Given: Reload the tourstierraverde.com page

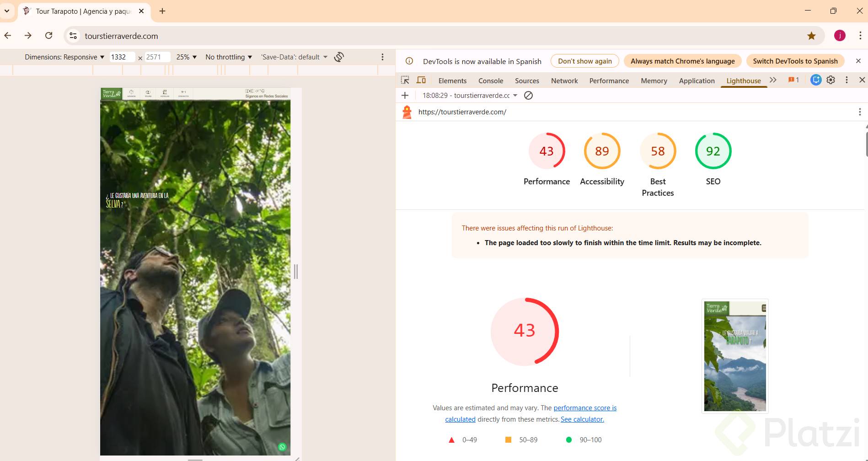Looking at the screenshot, I should 48,36.
